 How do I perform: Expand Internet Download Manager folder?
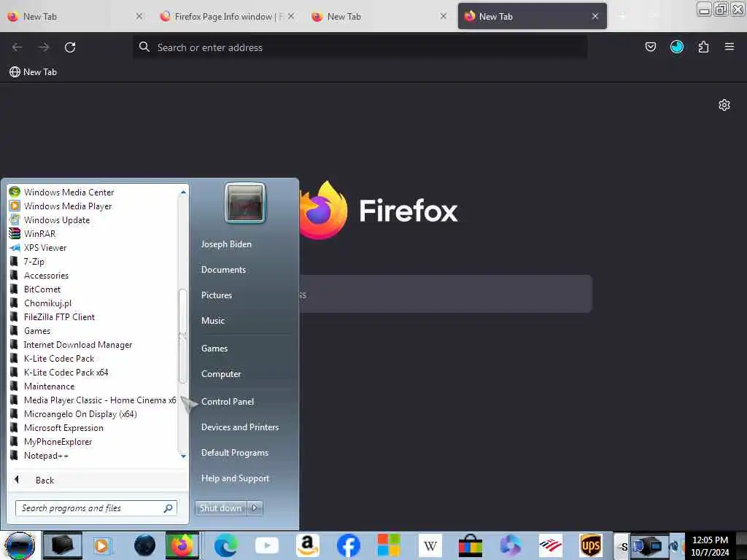pyautogui.click(x=77, y=344)
